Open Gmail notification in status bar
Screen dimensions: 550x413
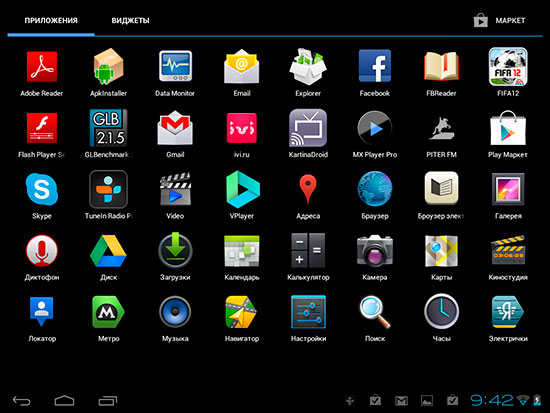401,400
